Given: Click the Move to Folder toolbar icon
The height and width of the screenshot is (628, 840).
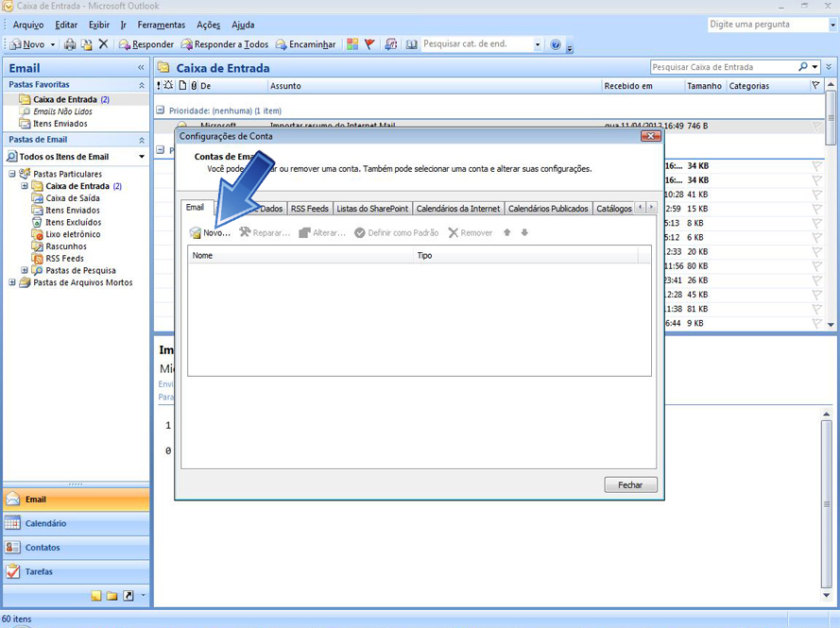Looking at the screenshot, I should pos(86,44).
